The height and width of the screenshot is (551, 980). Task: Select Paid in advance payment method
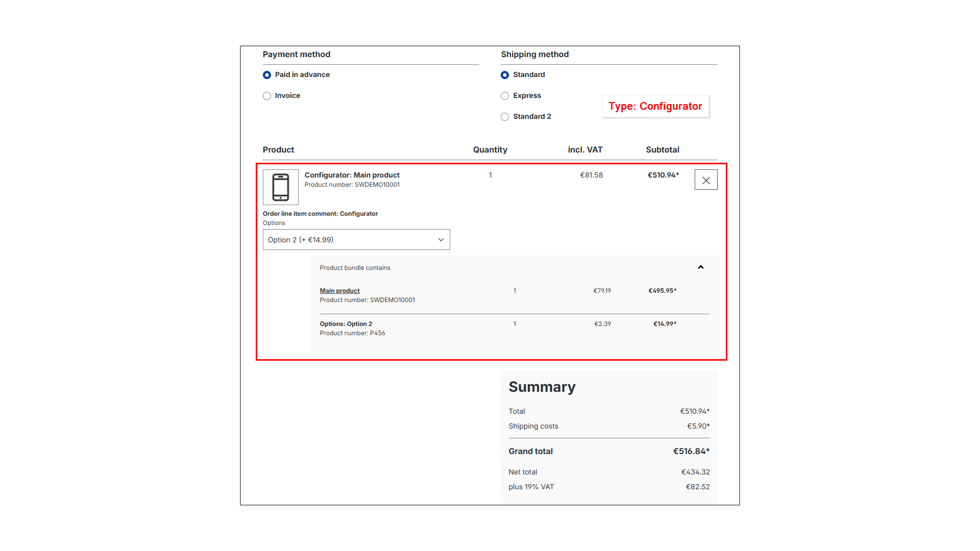[267, 75]
